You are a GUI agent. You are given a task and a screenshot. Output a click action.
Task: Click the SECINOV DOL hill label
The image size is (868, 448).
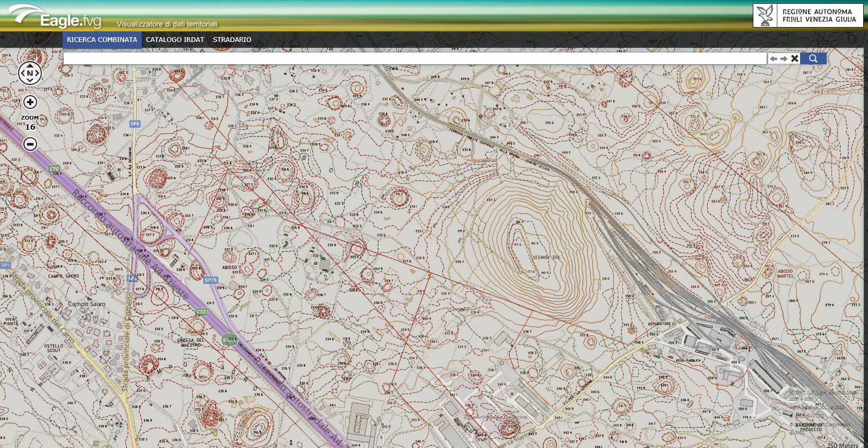pyautogui.click(x=546, y=257)
